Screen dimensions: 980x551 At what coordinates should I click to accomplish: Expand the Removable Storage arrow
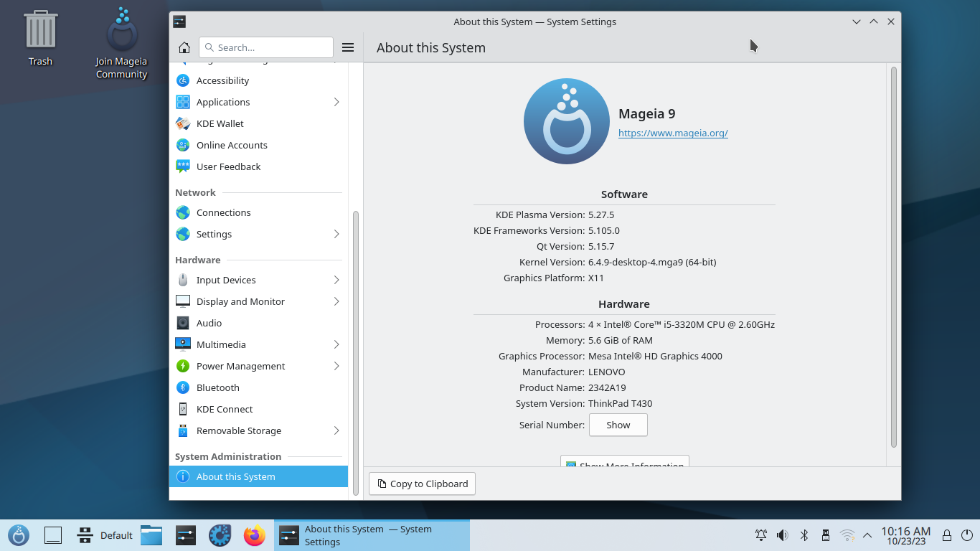[x=336, y=430]
